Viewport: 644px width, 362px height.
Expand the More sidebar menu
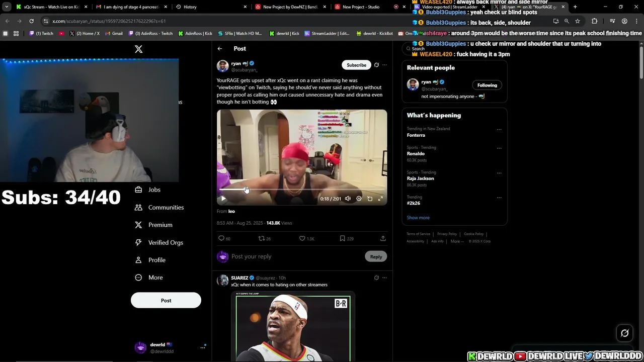coord(149,278)
